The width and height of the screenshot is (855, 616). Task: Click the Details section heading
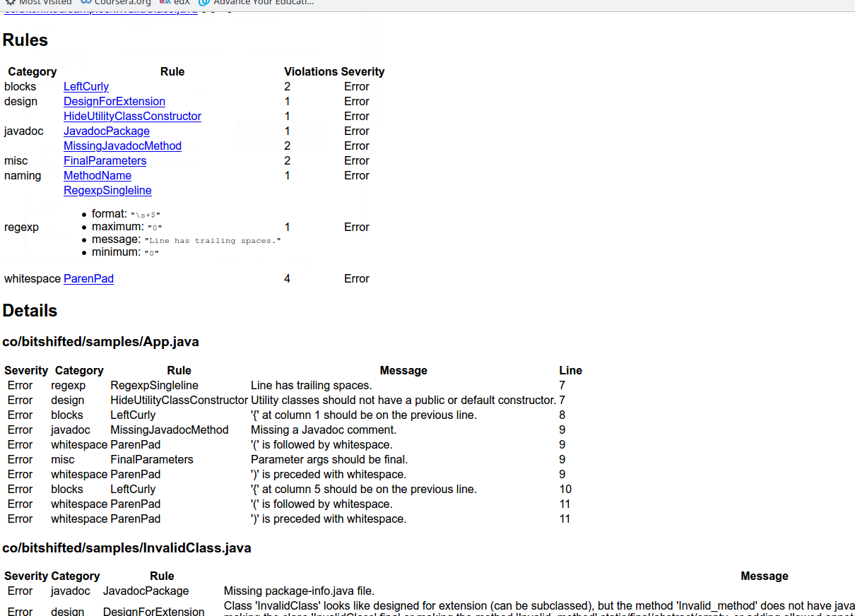pyautogui.click(x=30, y=311)
